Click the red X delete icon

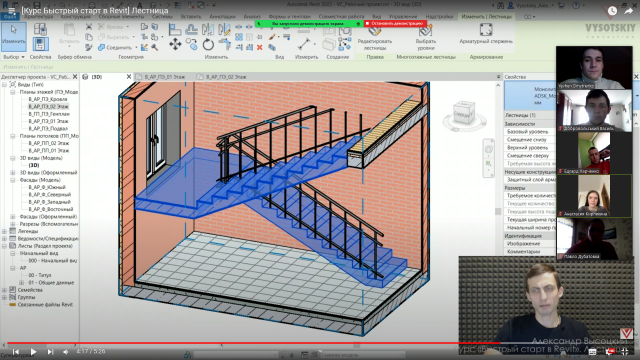click(260, 48)
